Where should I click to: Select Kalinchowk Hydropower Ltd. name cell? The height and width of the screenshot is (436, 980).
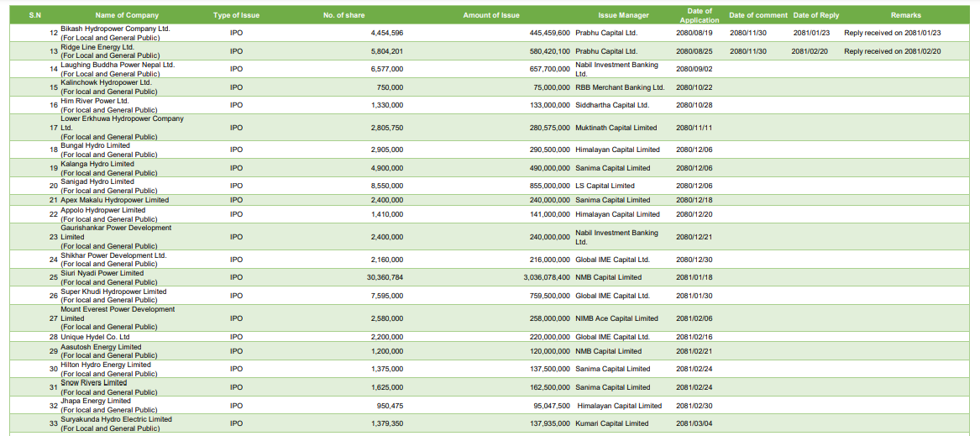(110, 87)
